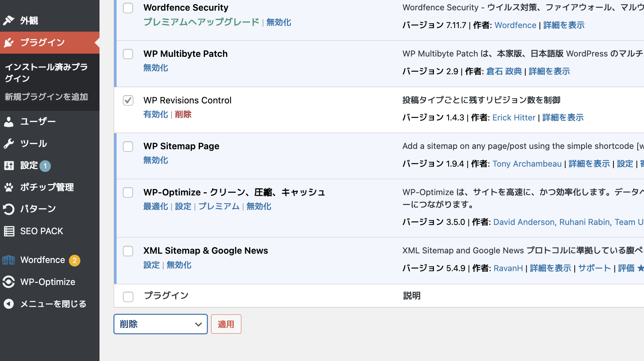Click the Users (ユーザー) person icon
This screenshot has width=644, height=361.
[9, 122]
